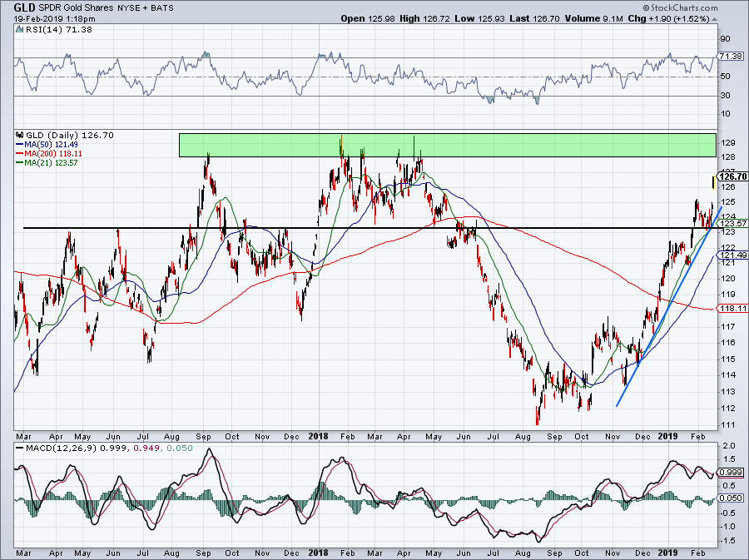Click the timestamp '19-Feb-2019 1:18pm'
The image size is (749, 560).
54,19
